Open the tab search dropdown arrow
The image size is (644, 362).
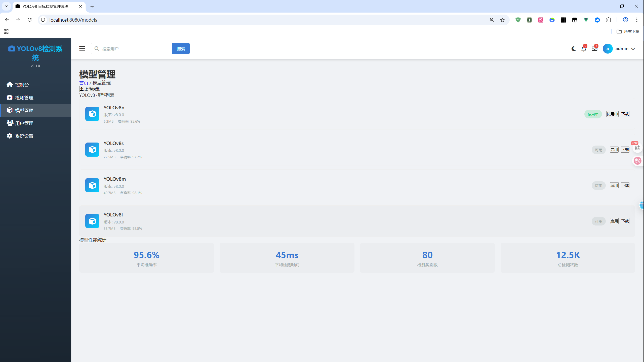point(7,6)
